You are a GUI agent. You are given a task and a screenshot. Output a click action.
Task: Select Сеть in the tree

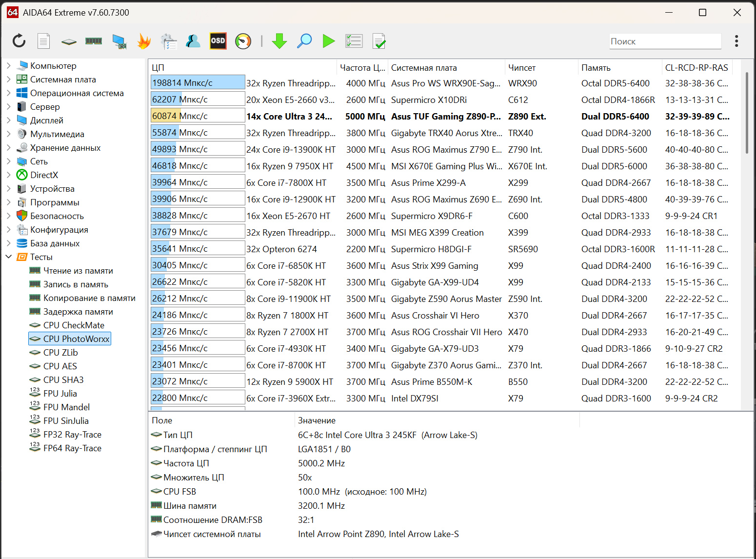coord(39,161)
